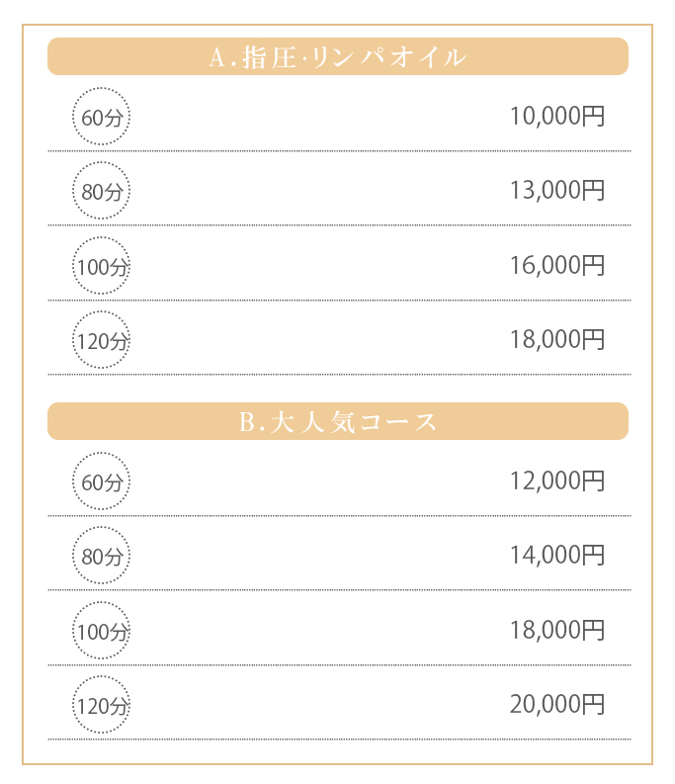Image resolution: width=675 pixels, height=784 pixels.
Task: Click the 18,000円 price in course B
Action: (x=556, y=631)
